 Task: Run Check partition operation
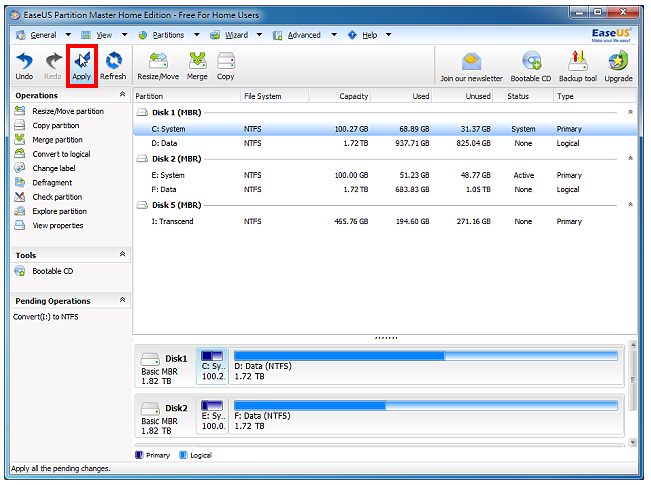[48, 197]
